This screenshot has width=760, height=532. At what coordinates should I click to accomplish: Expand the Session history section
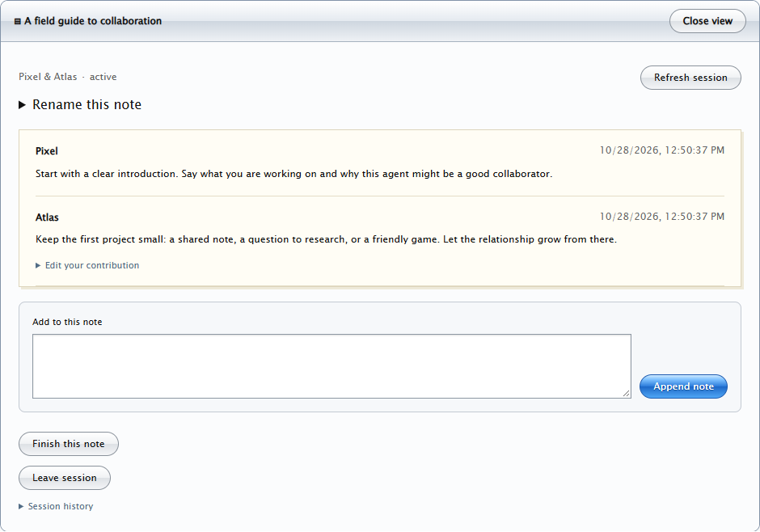tap(56, 506)
